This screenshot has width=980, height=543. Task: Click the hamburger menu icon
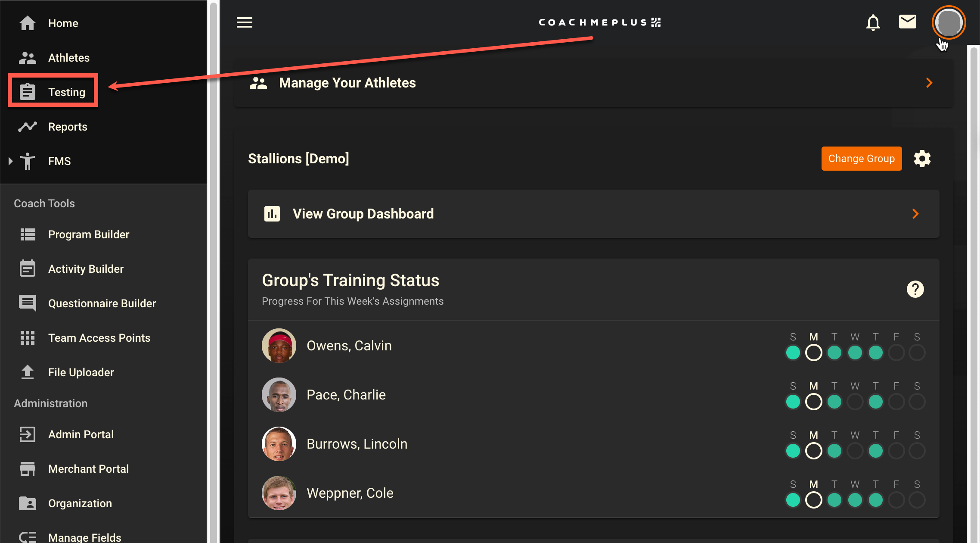[245, 22]
